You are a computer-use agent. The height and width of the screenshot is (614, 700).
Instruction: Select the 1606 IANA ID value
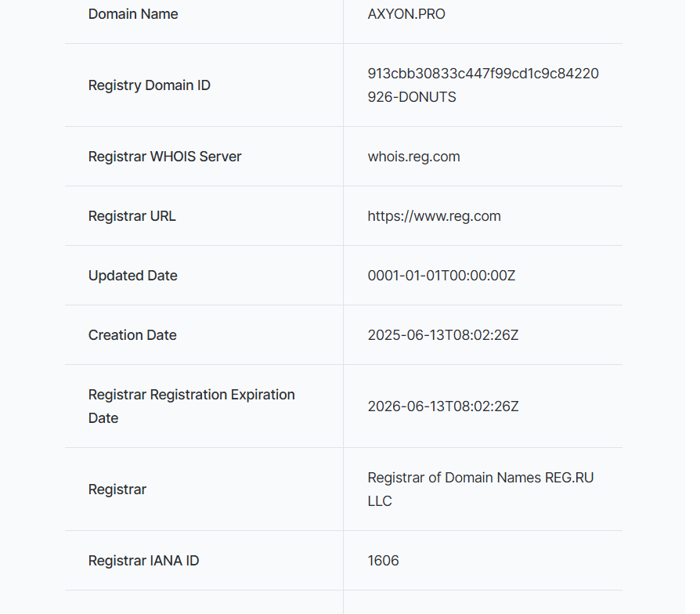click(x=384, y=561)
